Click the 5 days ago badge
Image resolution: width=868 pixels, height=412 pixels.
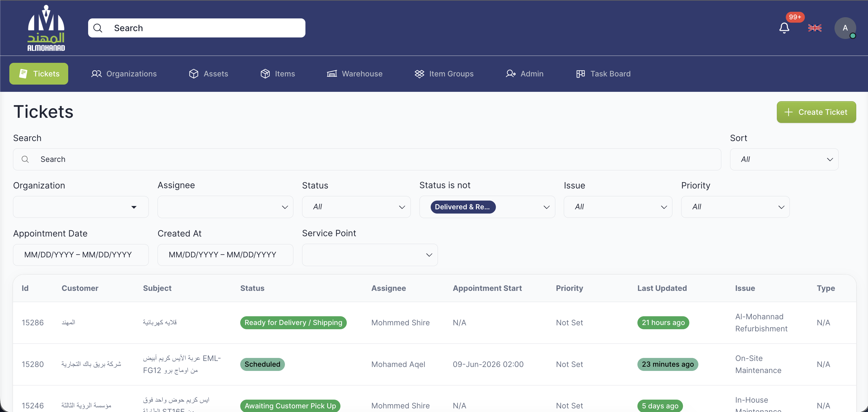click(x=660, y=406)
